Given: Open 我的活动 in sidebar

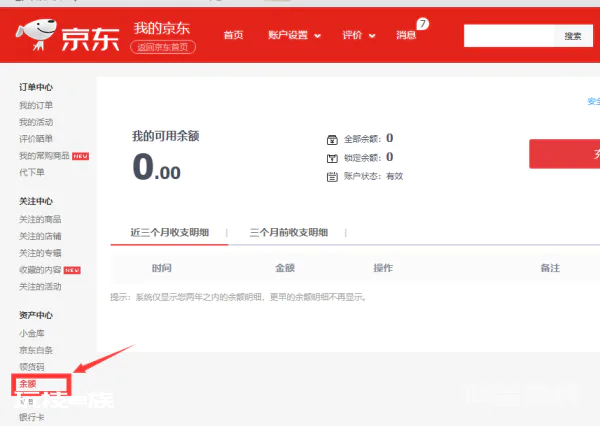Looking at the screenshot, I should coord(36,122).
